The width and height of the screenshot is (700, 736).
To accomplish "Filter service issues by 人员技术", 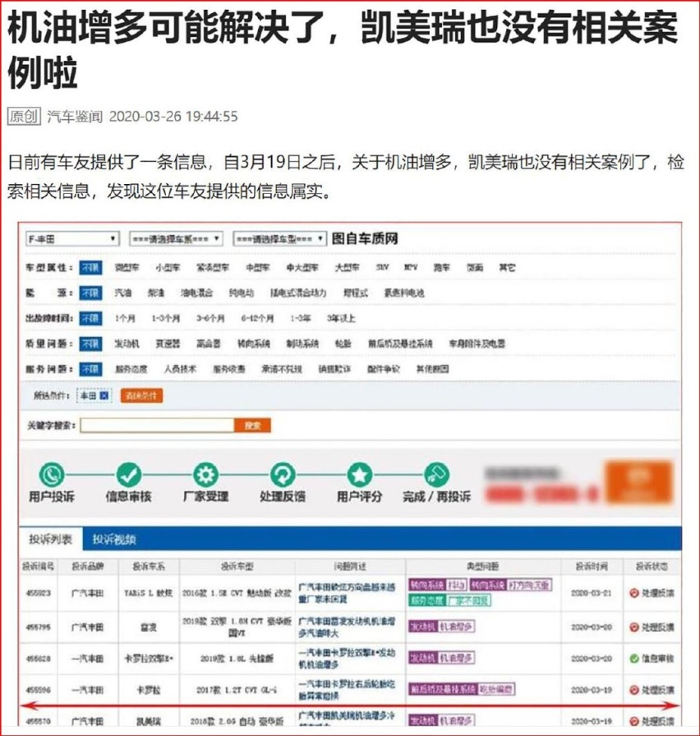I will [180, 369].
